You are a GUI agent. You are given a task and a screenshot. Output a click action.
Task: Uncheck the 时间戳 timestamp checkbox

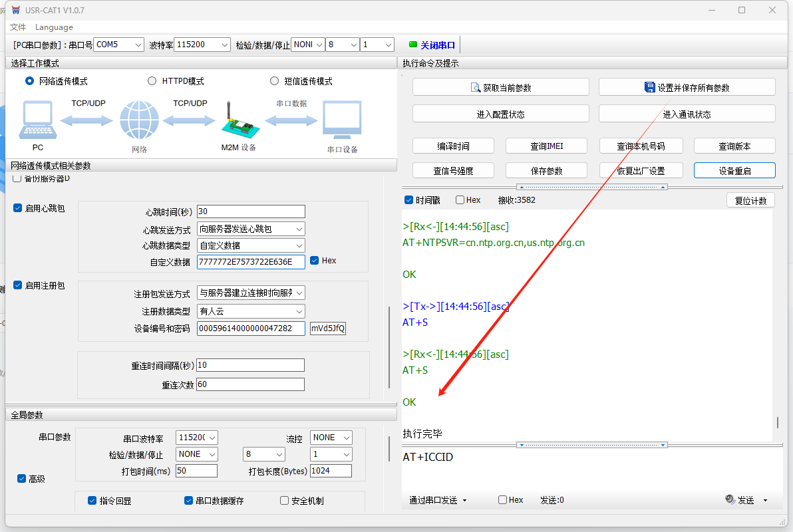pos(409,200)
